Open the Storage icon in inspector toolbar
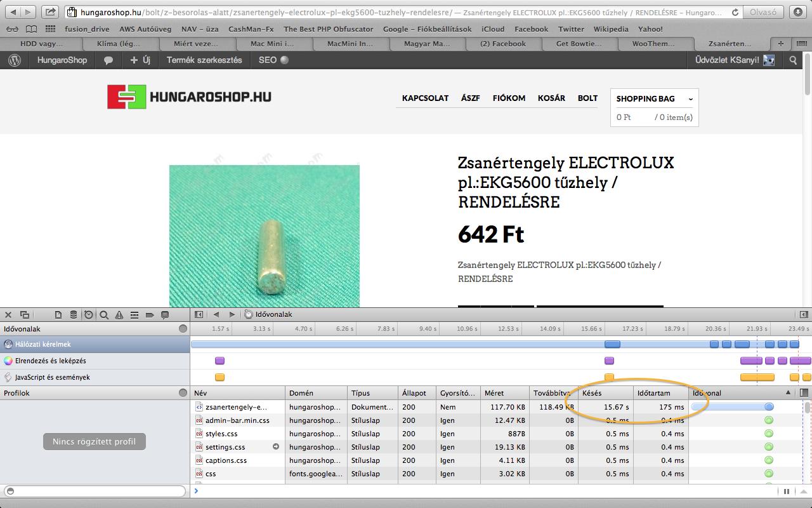Viewport: 812px width, 508px height. [74, 314]
